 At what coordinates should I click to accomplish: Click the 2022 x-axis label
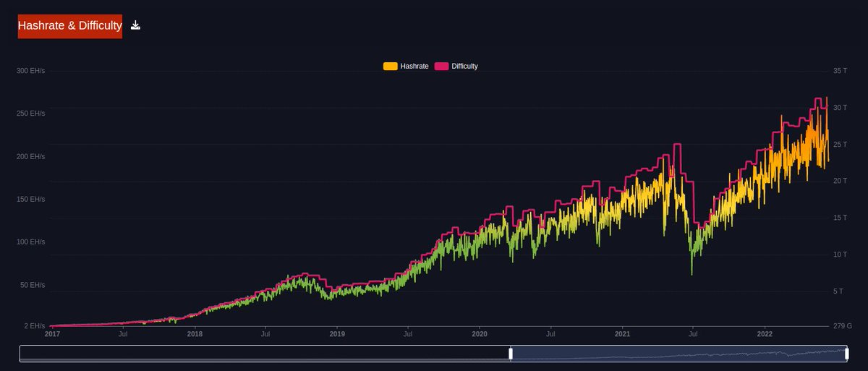tap(765, 334)
